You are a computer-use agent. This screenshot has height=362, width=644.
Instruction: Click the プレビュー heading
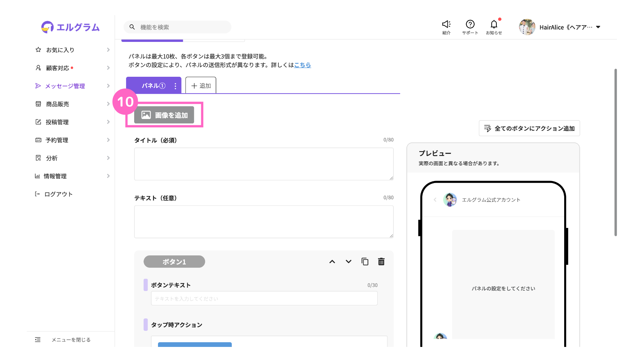(435, 154)
